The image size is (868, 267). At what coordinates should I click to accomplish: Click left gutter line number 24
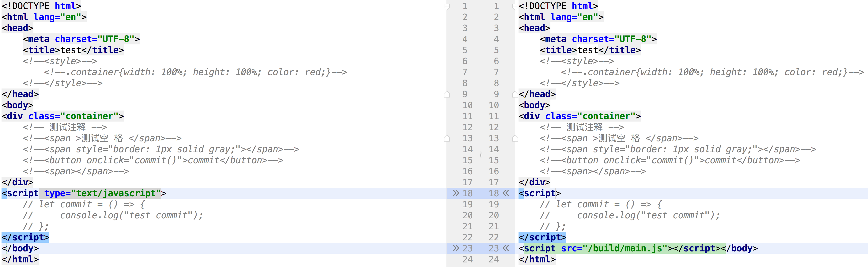pos(467,259)
